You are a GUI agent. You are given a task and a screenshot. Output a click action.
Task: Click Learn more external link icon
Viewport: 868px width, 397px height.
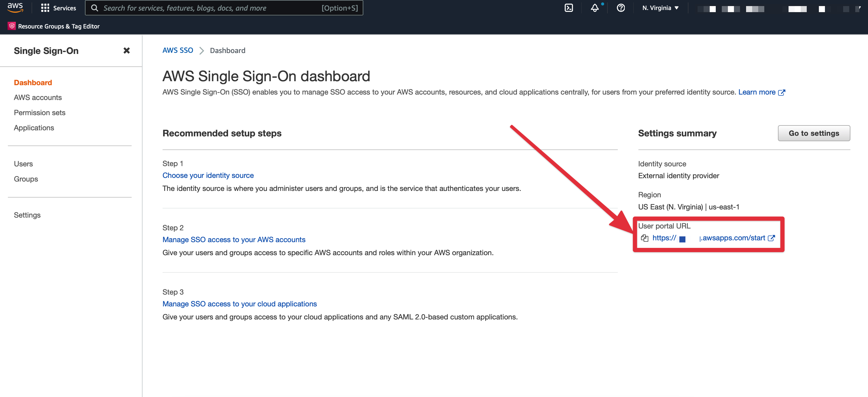[x=781, y=93]
